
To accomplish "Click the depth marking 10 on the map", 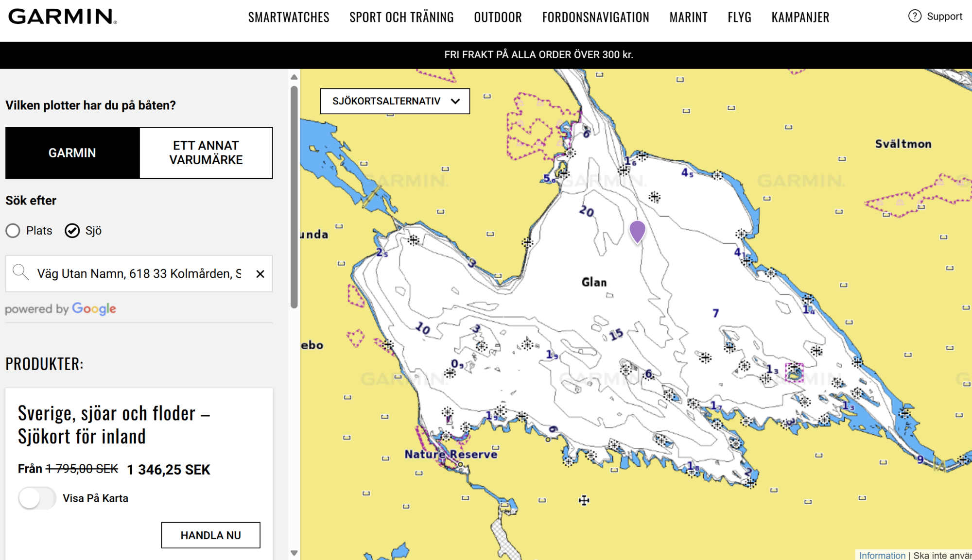I will (423, 328).
